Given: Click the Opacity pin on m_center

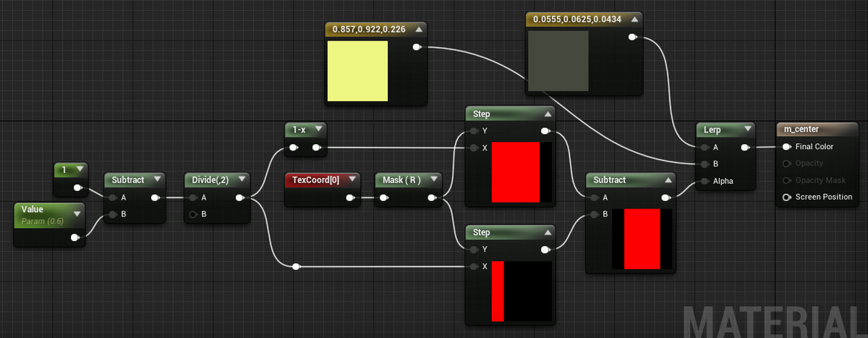Looking at the screenshot, I should pos(787,164).
